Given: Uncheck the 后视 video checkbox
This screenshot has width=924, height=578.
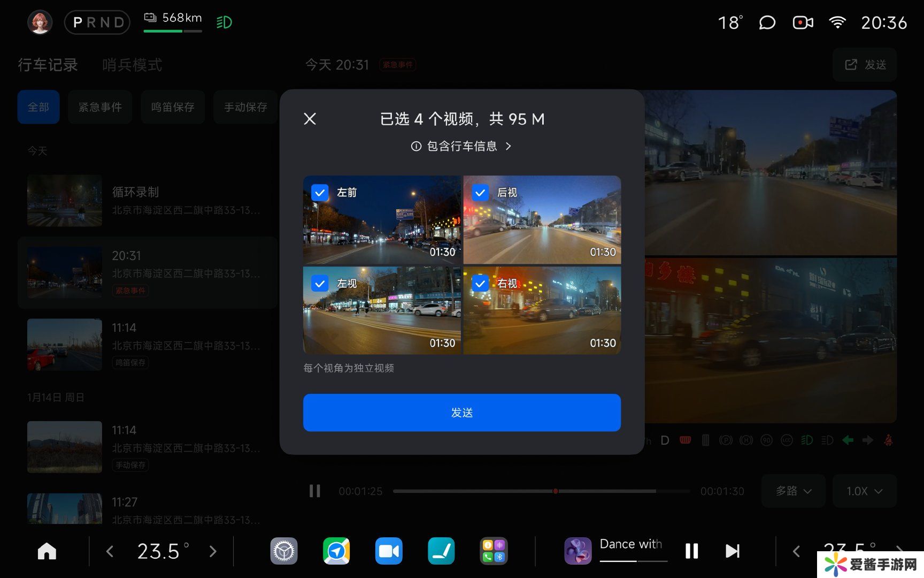Looking at the screenshot, I should coord(480,193).
